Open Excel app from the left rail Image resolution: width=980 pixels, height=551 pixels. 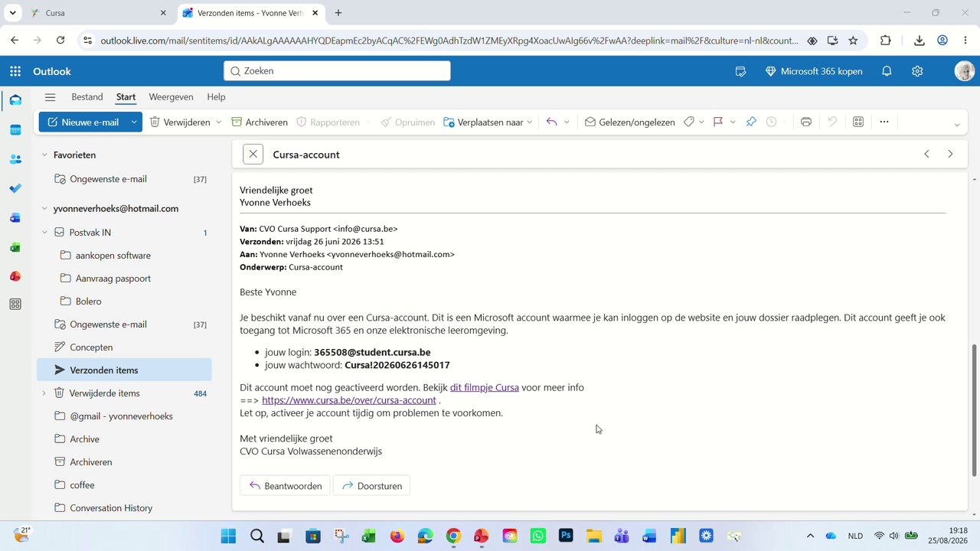15,247
